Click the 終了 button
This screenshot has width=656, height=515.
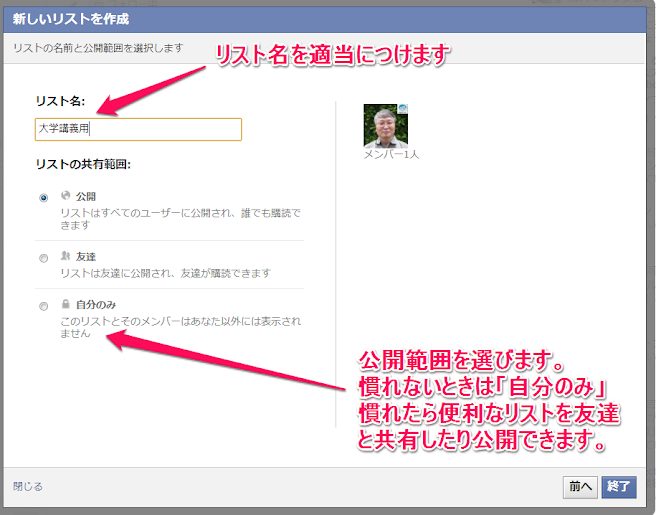click(x=619, y=487)
